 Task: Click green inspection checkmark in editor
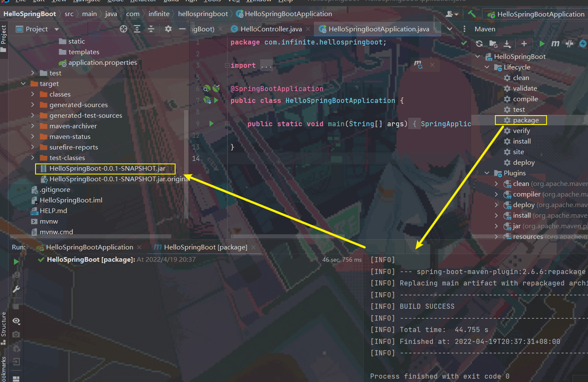(464, 43)
